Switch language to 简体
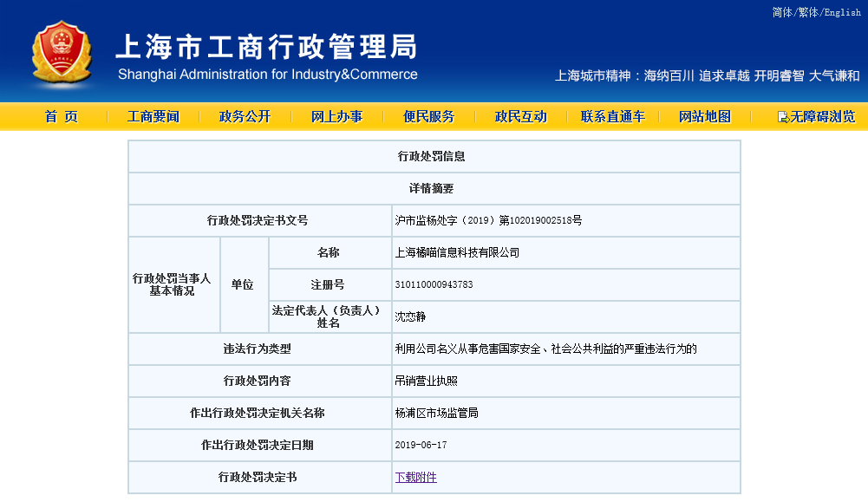Screen dimensions: 868x502 tap(782, 12)
